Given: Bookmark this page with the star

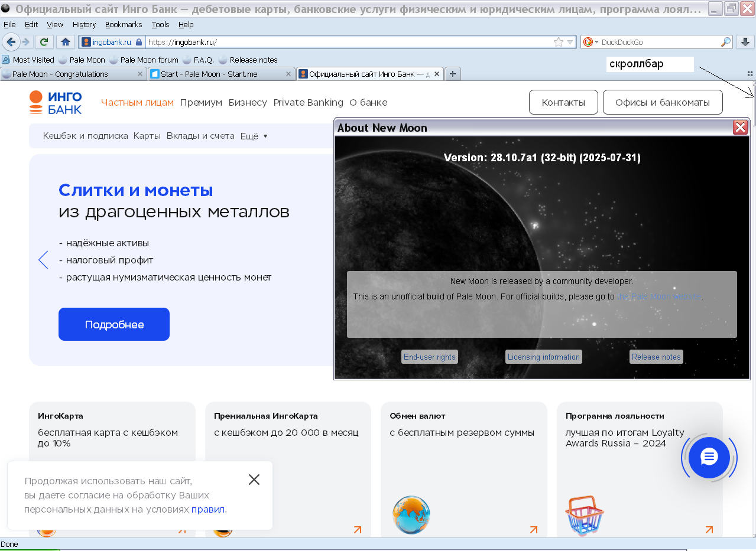Looking at the screenshot, I should [x=558, y=42].
